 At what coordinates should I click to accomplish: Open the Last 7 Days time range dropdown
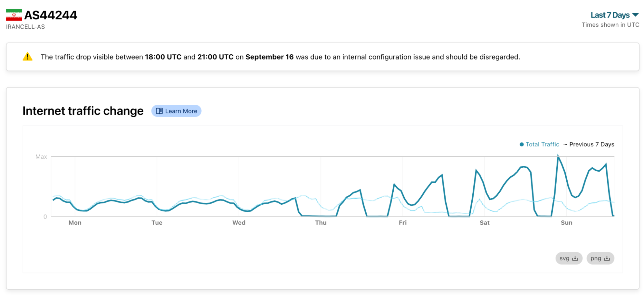coord(614,15)
